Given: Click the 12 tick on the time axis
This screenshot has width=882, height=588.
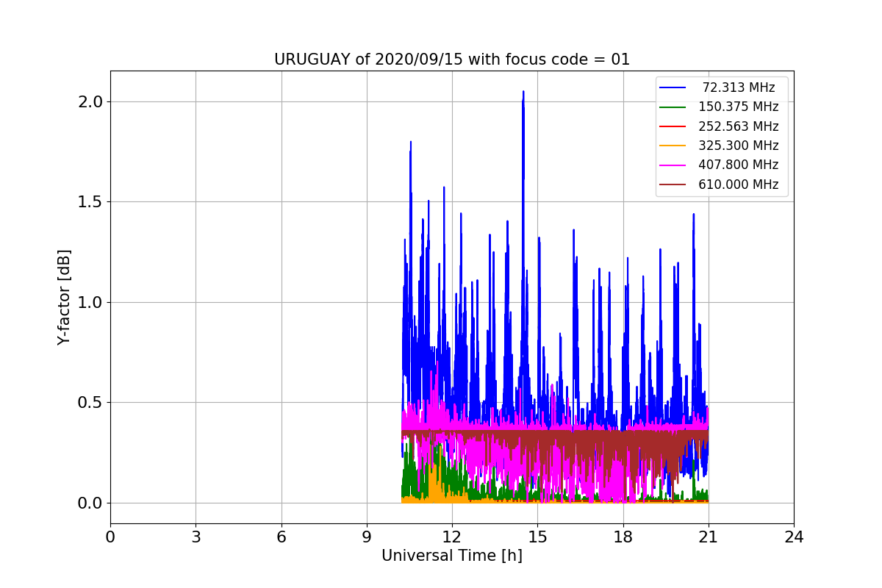Looking at the screenshot, I should (452, 537).
